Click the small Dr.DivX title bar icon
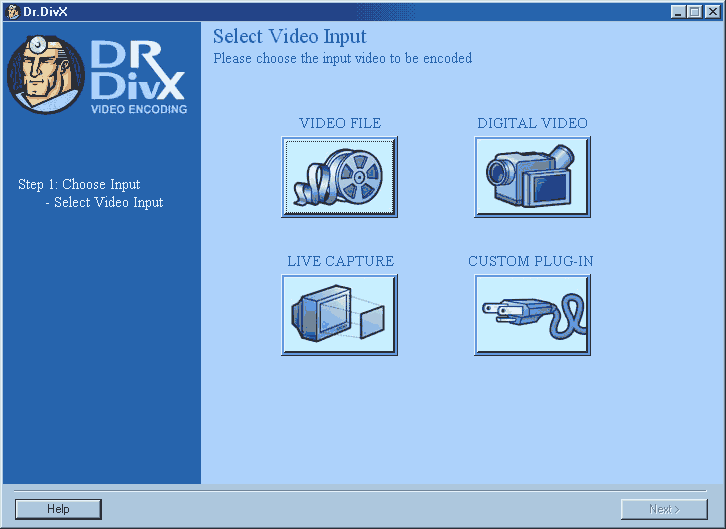The image size is (726, 529). [13, 11]
